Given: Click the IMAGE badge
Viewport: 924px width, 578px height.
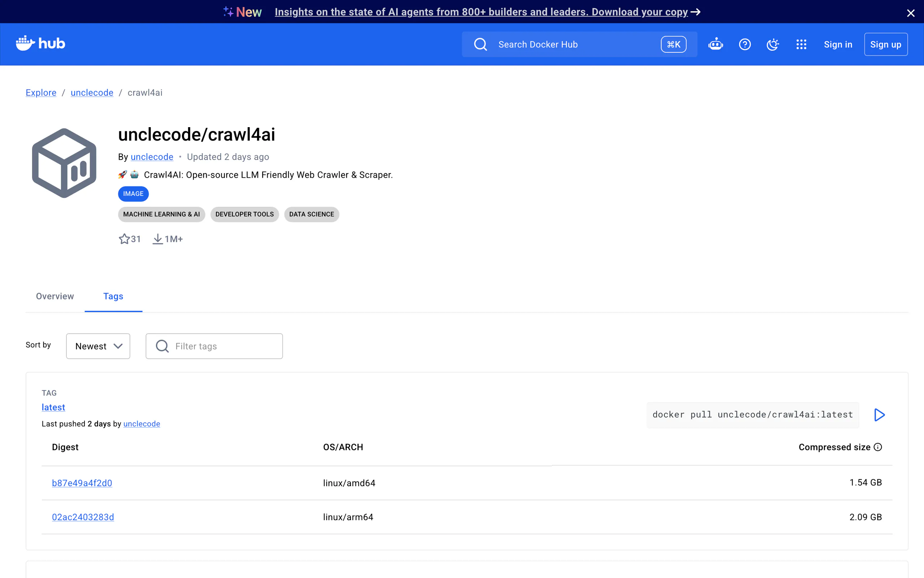Looking at the screenshot, I should pos(133,194).
